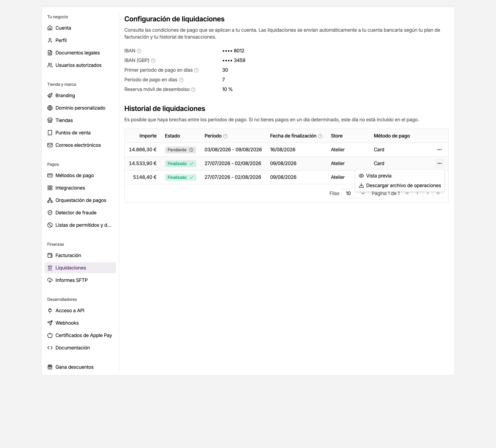496x448 pixels.
Task: Show help for Reserva móvil de desembolso
Action: 193,90
